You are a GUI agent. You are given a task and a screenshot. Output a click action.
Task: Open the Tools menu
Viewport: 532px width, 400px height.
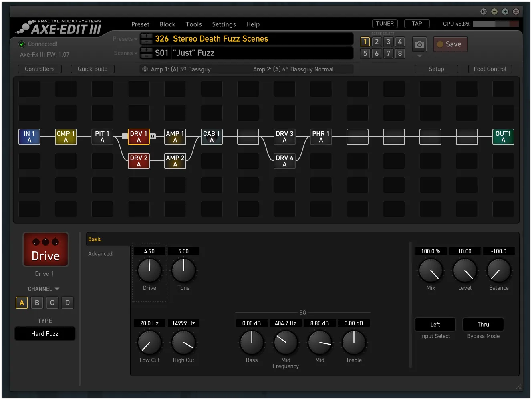pyautogui.click(x=193, y=24)
